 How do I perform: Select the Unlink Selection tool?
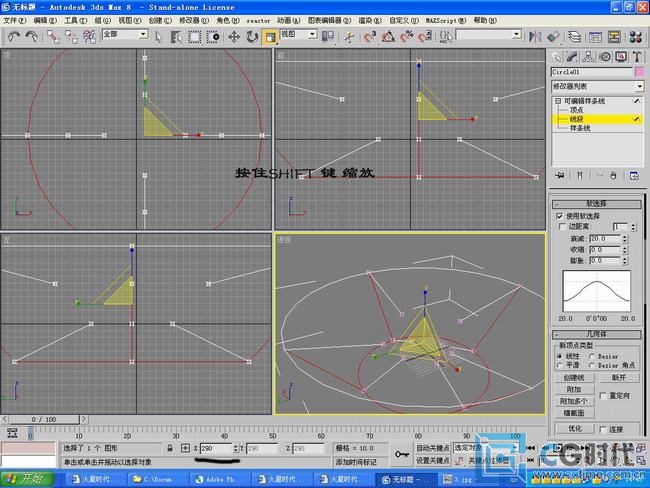71,37
